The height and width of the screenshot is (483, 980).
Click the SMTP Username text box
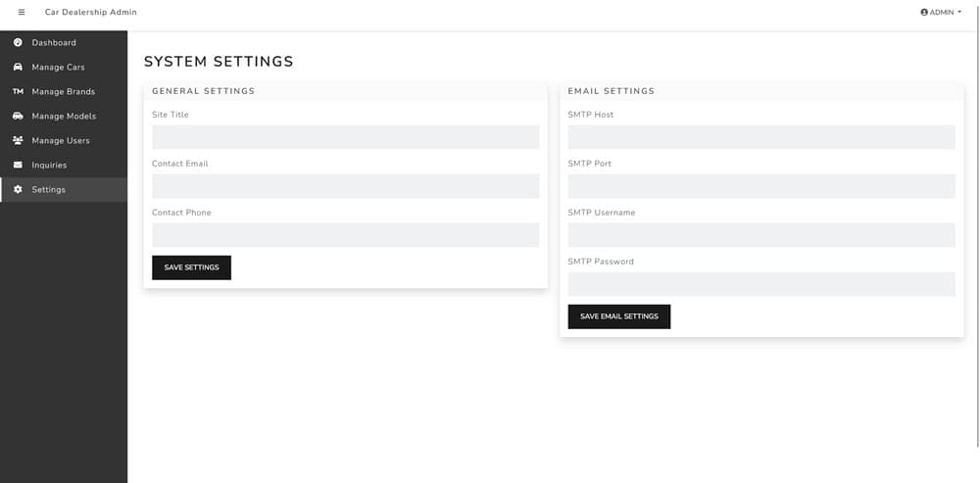(x=760, y=235)
